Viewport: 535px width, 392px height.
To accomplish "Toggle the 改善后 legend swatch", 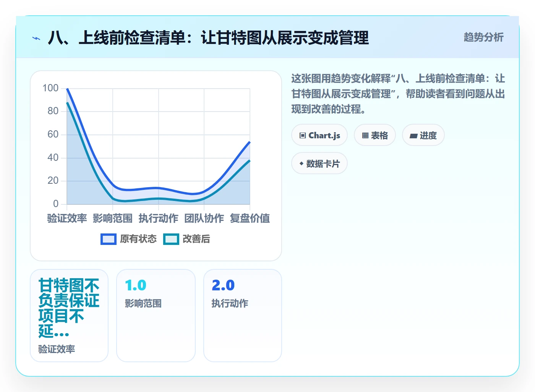I will coord(171,239).
